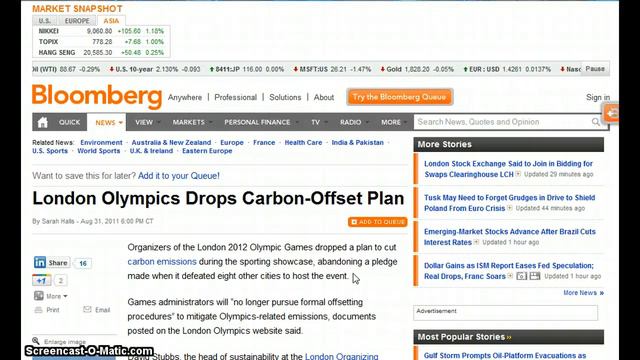Go to the home icon in nav bar
640x360 pixels.
[42, 122]
